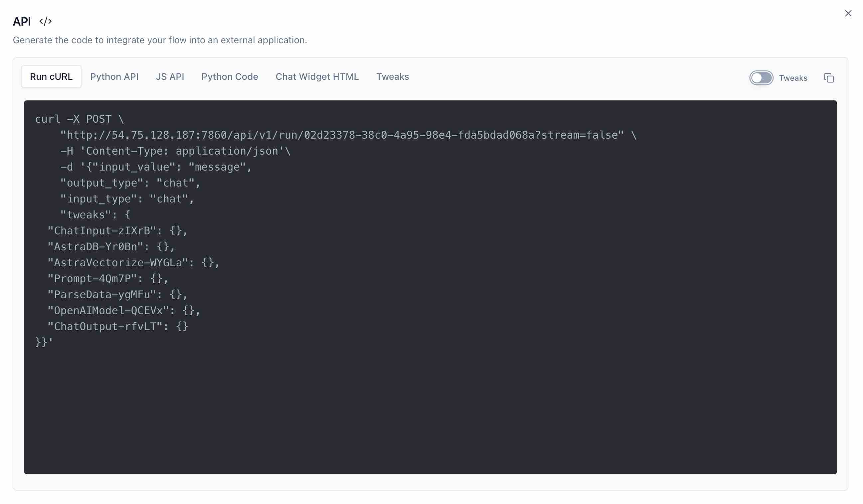
Task: Click the "AstraVectorize-WYGLa" tweak entry
Action: [133, 263]
